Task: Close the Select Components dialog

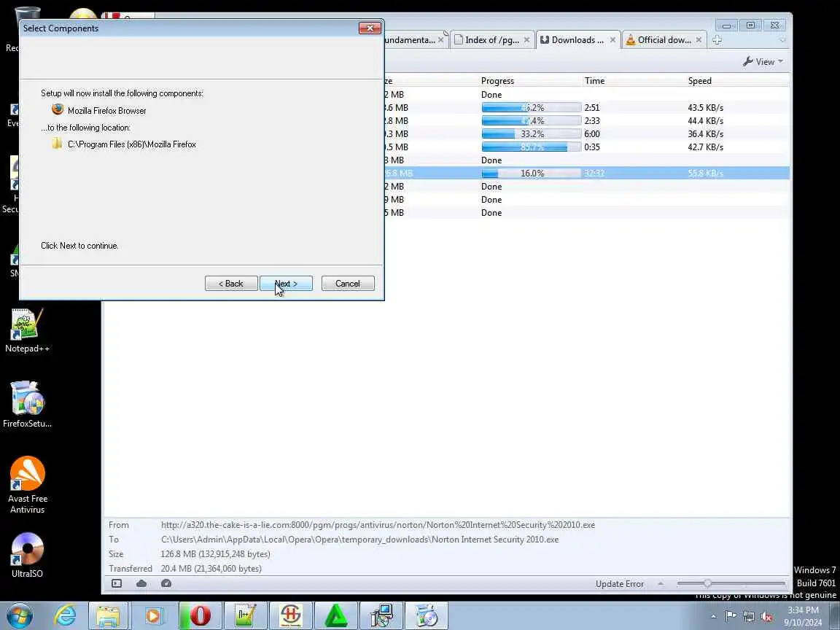Action: (370, 28)
